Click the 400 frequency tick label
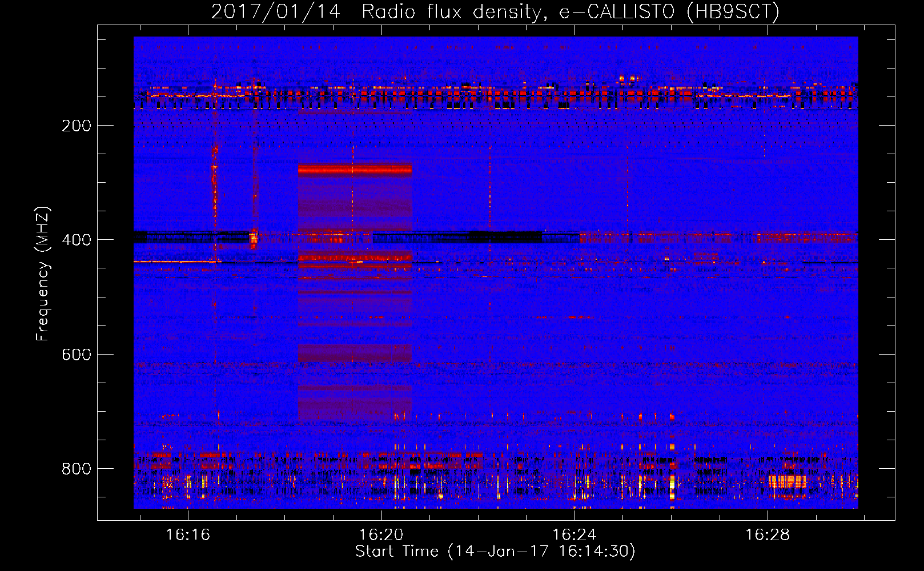This screenshot has width=924, height=571. (77, 240)
